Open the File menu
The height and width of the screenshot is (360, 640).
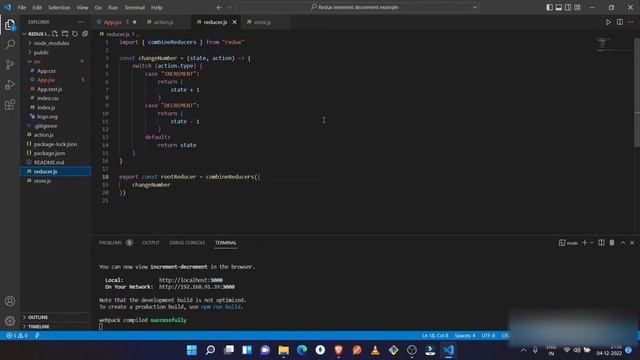22,7
